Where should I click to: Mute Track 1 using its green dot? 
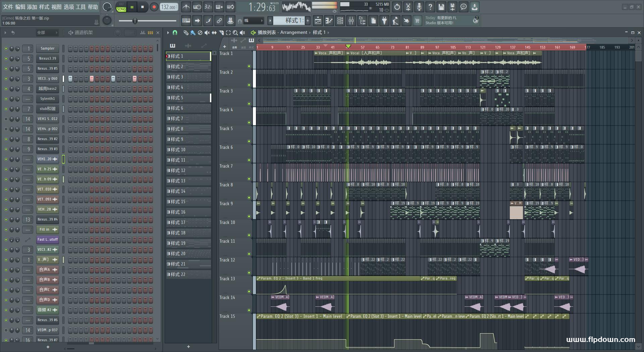(249, 66)
